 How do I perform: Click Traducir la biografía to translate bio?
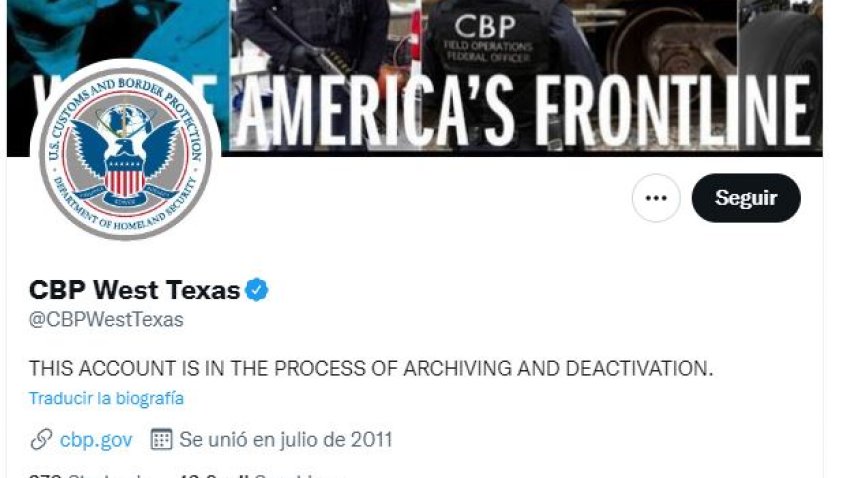pos(106,398)
